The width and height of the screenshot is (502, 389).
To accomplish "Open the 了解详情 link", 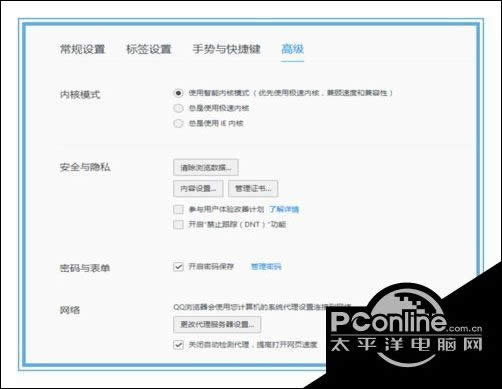I will coord(284,209).
